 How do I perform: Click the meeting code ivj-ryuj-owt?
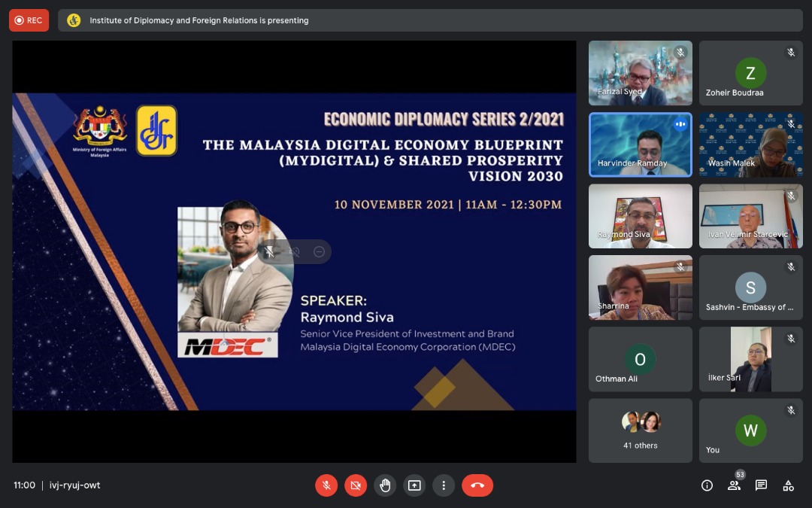tap(74, 485)
